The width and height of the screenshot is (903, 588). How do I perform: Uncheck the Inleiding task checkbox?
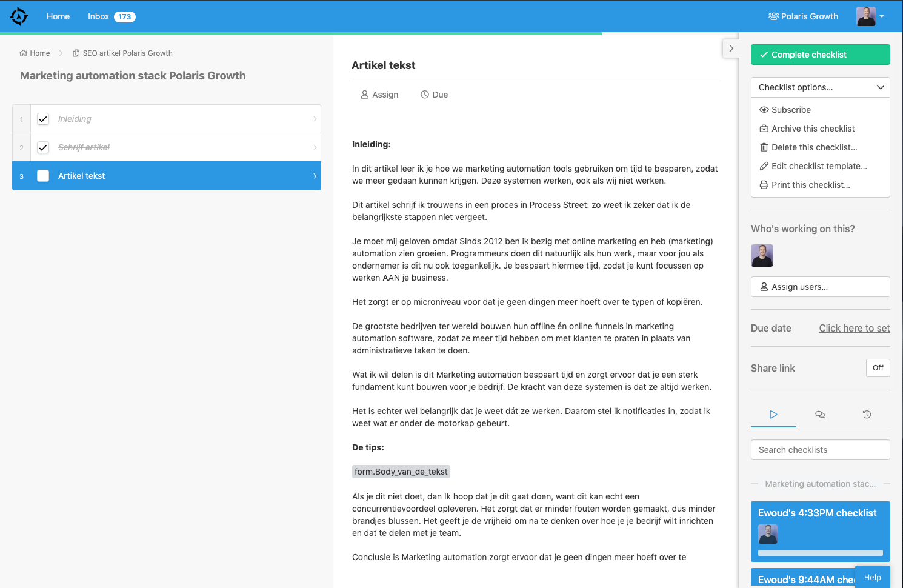[x=43, y=119]
